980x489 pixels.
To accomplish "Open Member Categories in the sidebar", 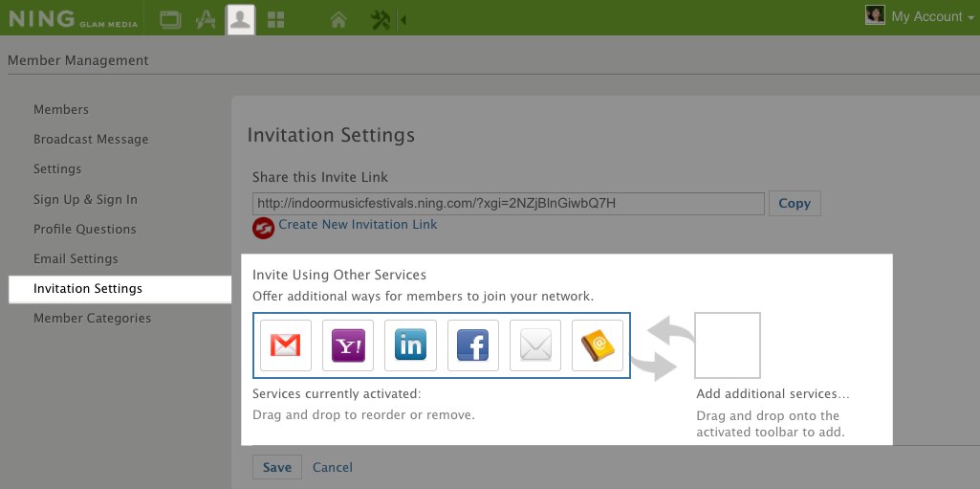I will 93,319.
